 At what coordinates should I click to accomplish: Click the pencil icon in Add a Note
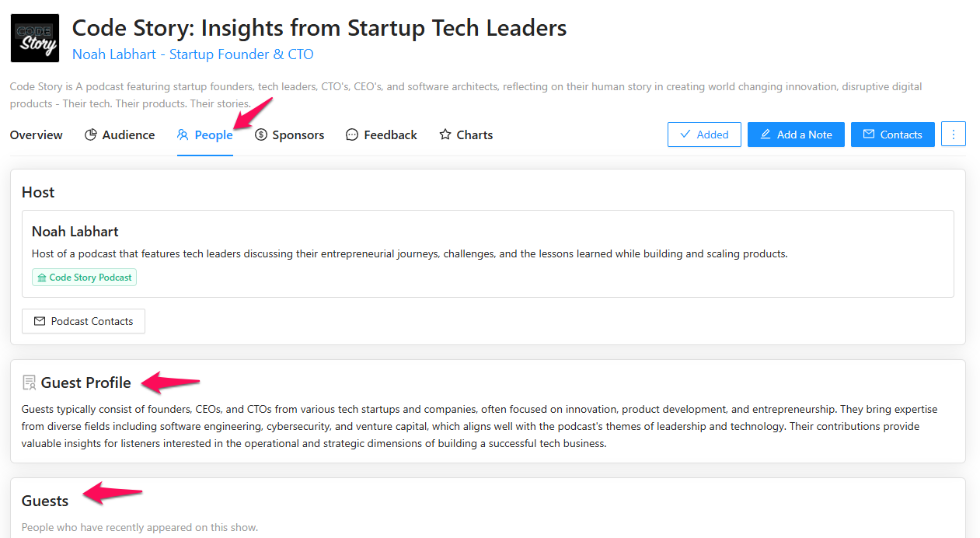(x=766, y=134)
